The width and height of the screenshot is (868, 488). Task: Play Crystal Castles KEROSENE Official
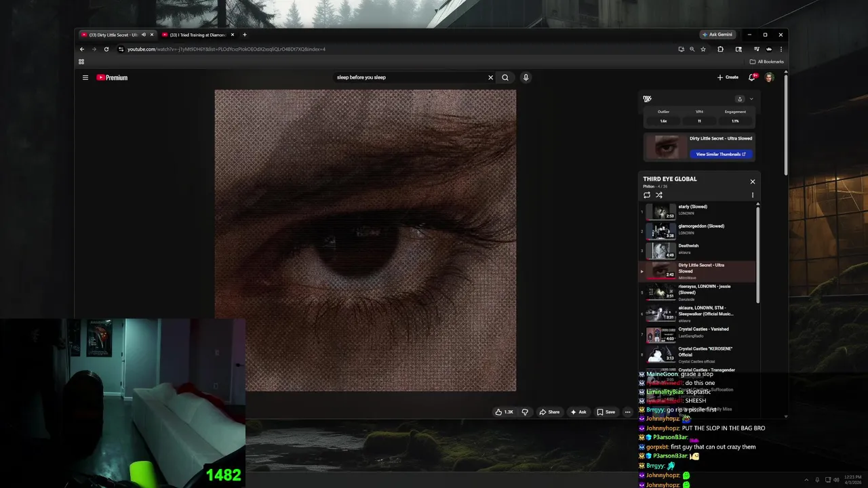[697, 354]
